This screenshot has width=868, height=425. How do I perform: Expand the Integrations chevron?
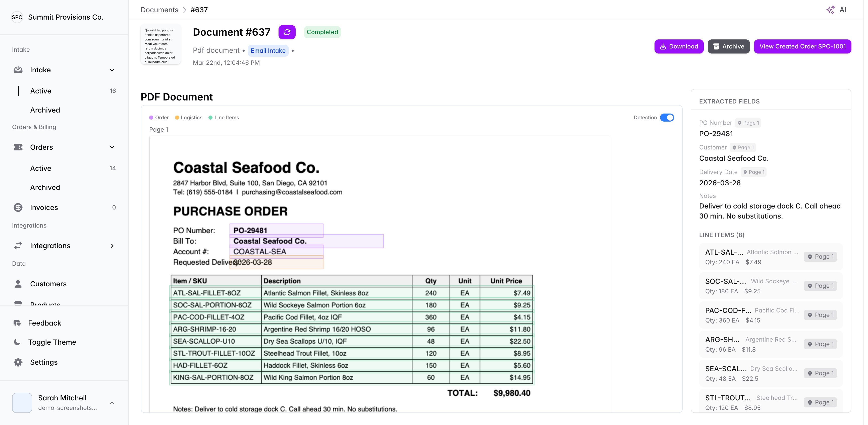(112, 246)
